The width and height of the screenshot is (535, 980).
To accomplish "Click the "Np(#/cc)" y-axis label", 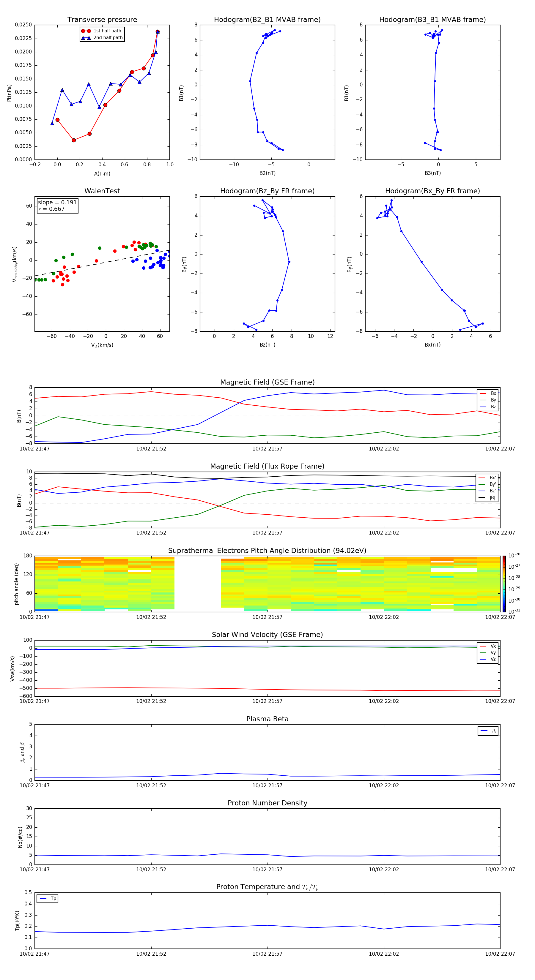I will pos(20,837).
